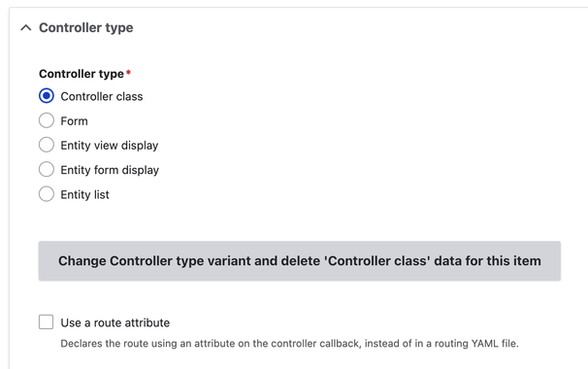
Task: Select the Form radio button
Action: 47,120
